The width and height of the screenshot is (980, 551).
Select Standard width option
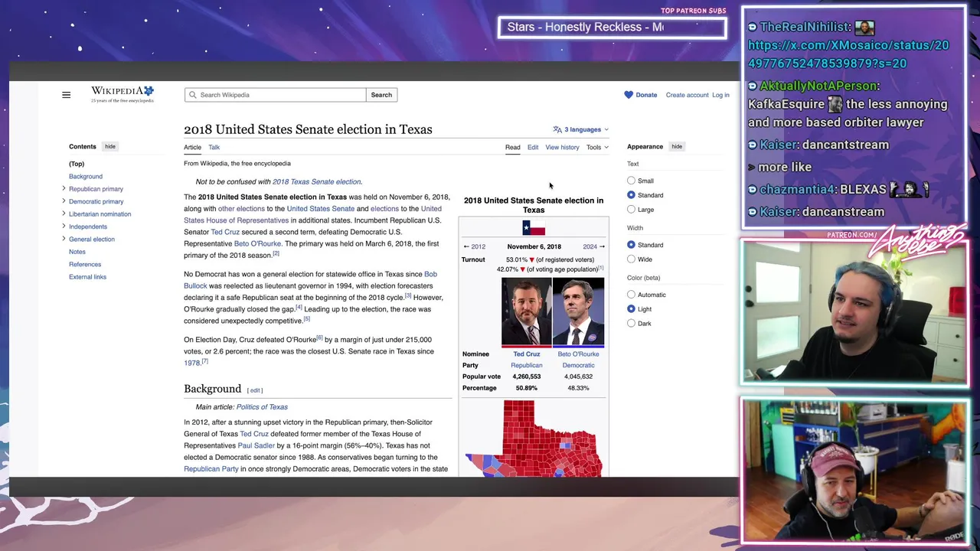(x=631, y=245)
